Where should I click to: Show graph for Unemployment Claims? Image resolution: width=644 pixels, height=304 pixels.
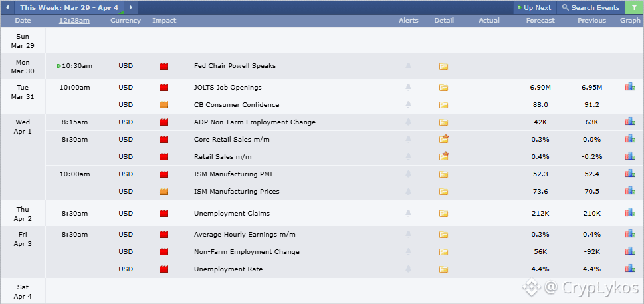coord(631,212)
